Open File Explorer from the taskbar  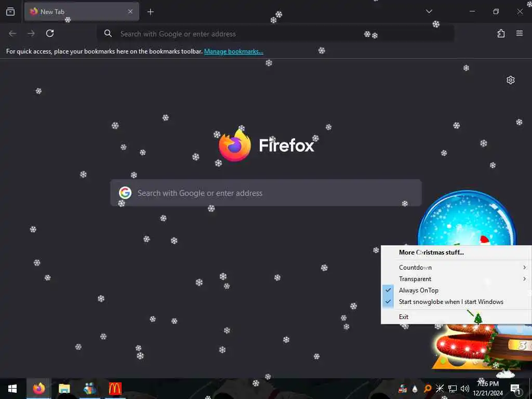(x=64, y=389)
